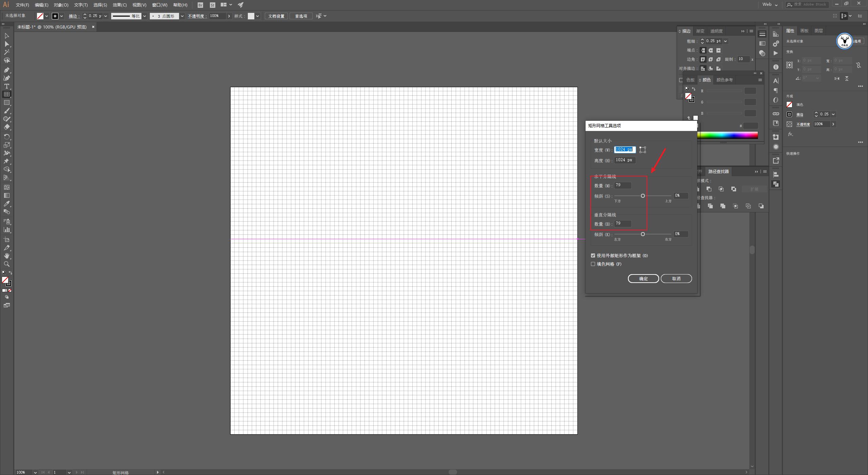
Task: Select the Column Graph tool
Action: [x=7, y=229]
